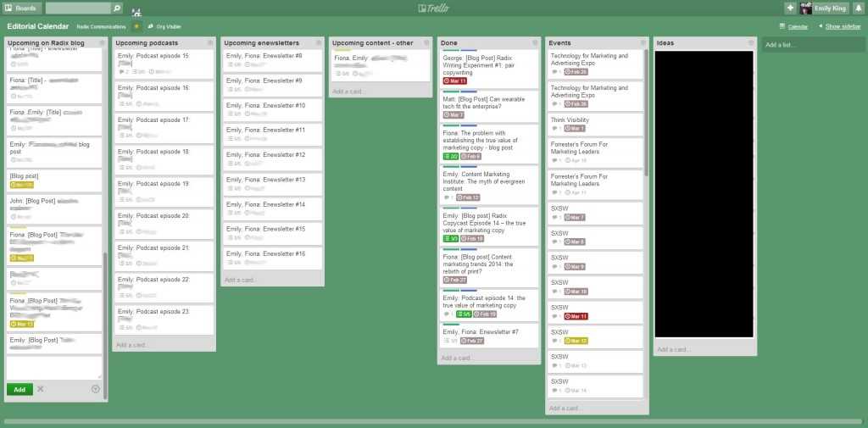Screen dimensions: 868x428
Task: Click the Radix Communications organization link
Action: (101, 26)
